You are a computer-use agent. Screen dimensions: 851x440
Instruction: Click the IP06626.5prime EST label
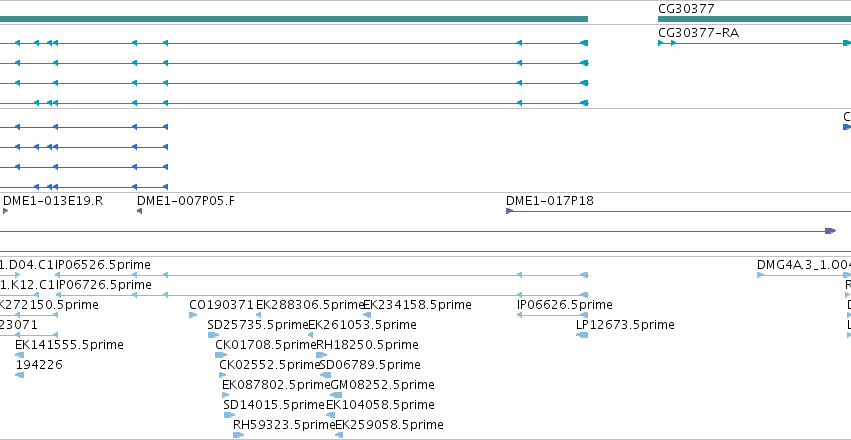[x=564, y=304]
